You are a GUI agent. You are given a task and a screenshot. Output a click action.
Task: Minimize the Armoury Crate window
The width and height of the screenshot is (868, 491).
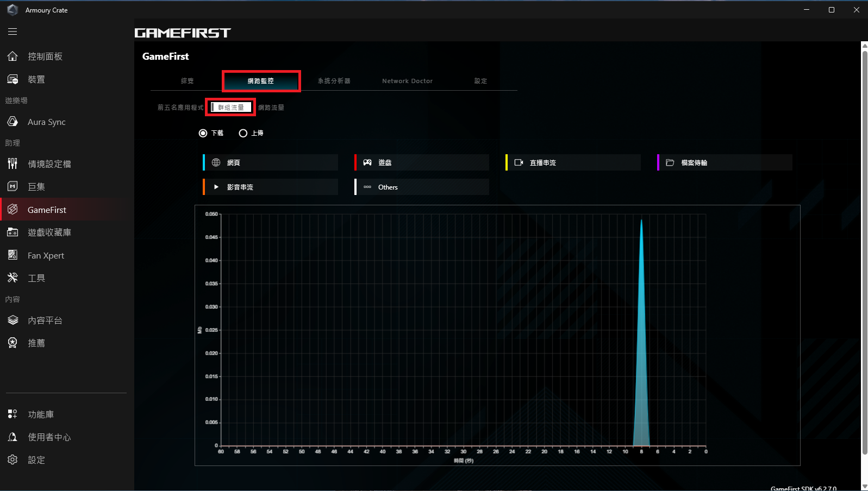(x=807, y=10)
